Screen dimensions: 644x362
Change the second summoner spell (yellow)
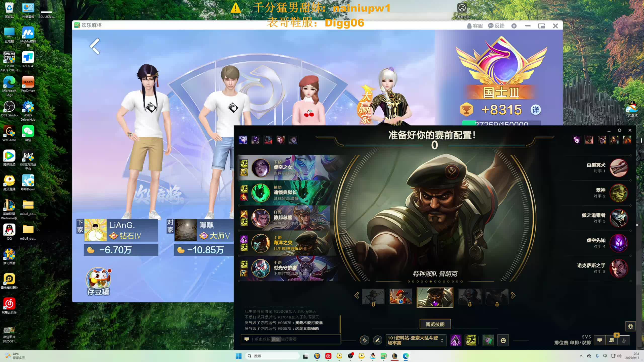point(470,340)
